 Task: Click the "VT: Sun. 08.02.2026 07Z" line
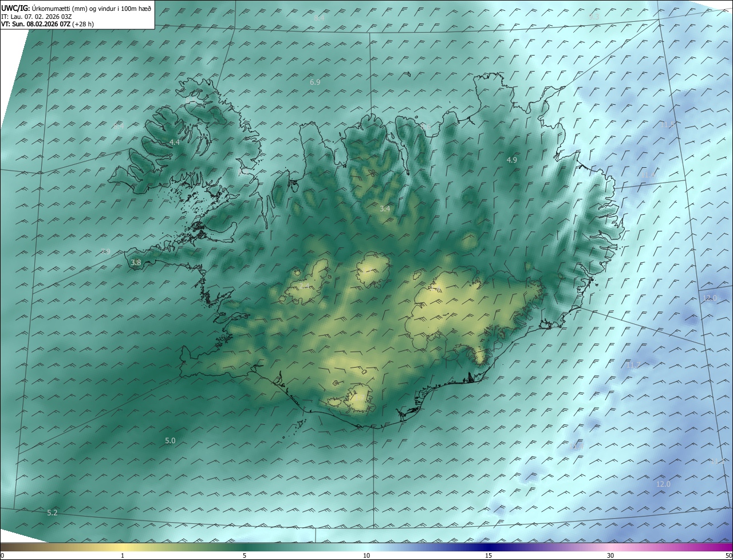(36, 24)
